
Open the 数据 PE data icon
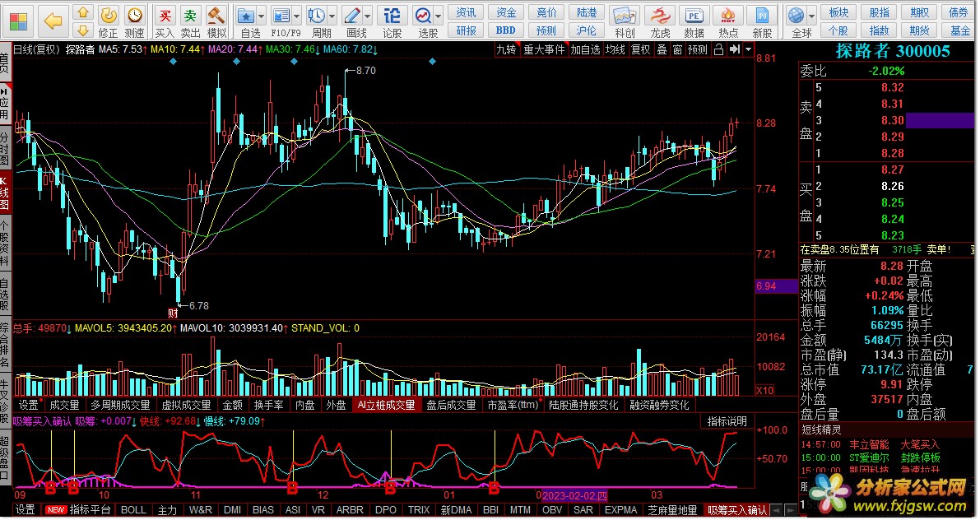(694, 22)
